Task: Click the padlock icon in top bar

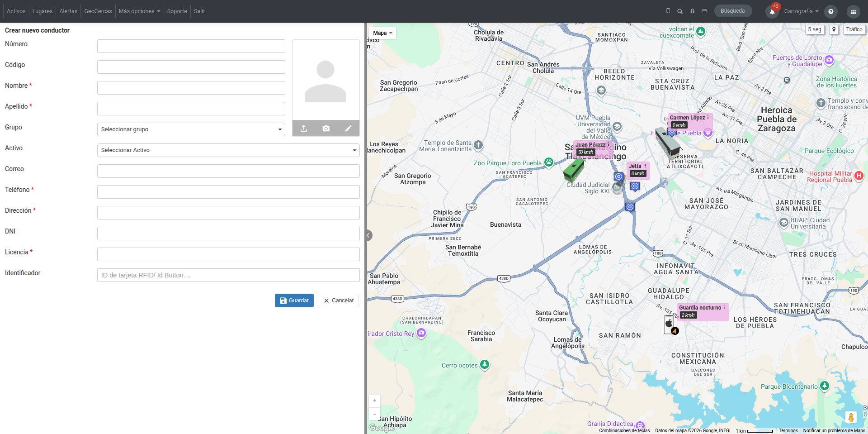Action: click(x=692, y=11)
